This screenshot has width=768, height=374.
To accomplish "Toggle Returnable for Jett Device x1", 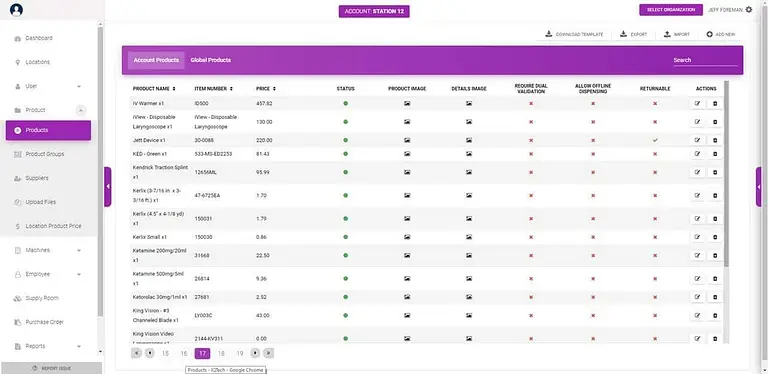I will [655, 140].
